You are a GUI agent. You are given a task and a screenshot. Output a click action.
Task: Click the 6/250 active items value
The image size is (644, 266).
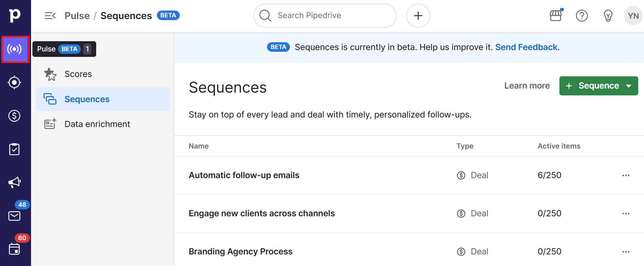coord(550,175)
